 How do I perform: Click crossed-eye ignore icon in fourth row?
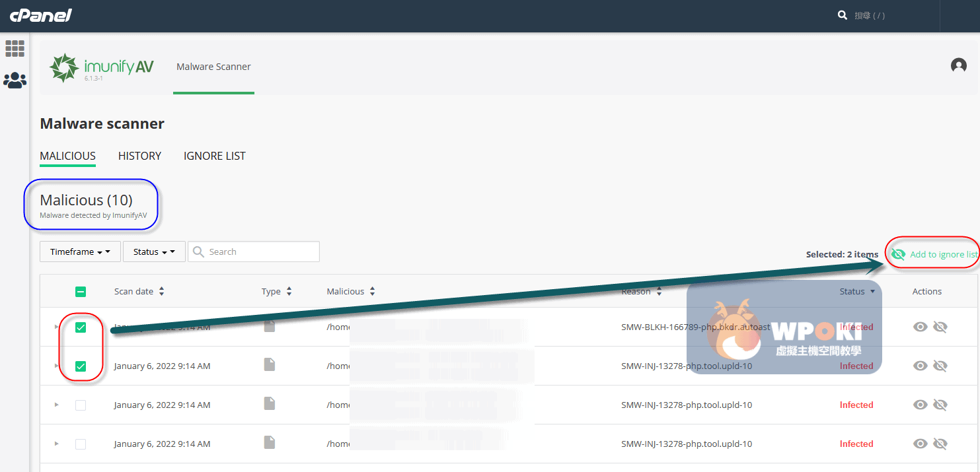pos(940,444)
